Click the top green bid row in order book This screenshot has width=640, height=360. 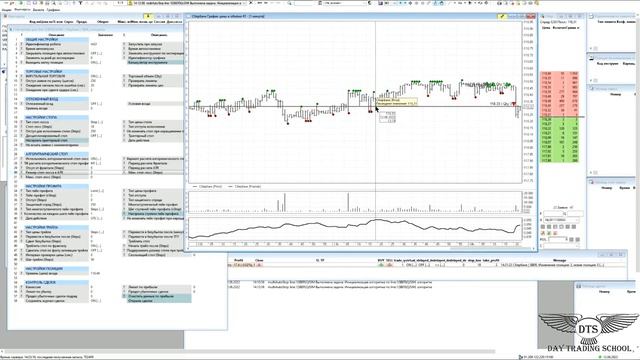pyautogui.click(x=560, y=120)
